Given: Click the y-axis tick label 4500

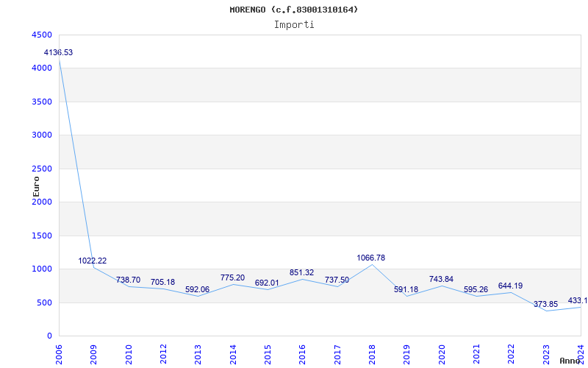Looking at the screenshot, I should click(x=42, y=35).
